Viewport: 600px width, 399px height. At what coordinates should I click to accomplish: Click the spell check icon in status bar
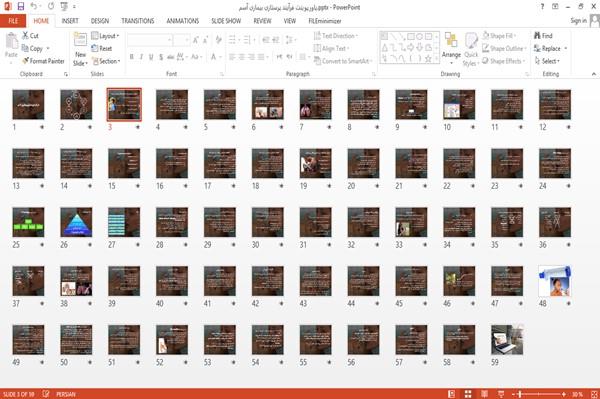click(x=46, y=394)
